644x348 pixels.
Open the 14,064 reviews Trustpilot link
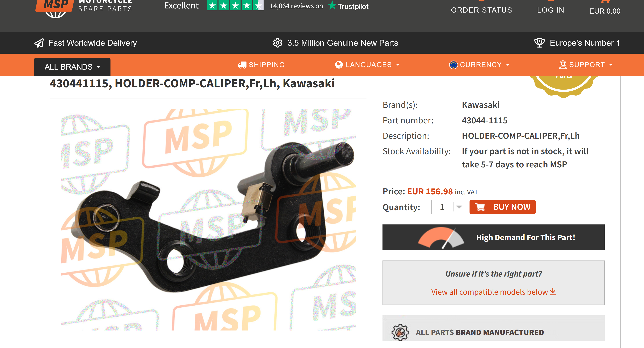pos(296,6)
